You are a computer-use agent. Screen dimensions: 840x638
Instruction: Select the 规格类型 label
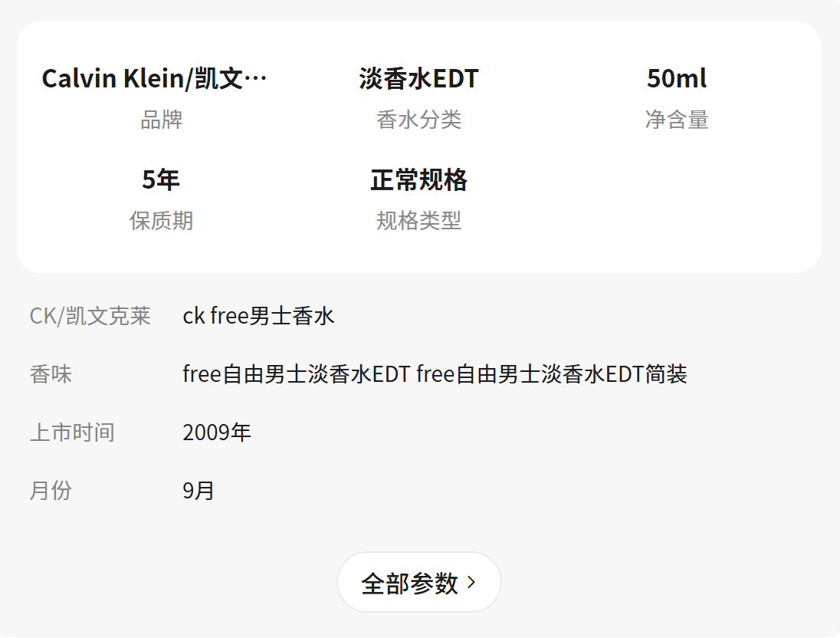418,221
